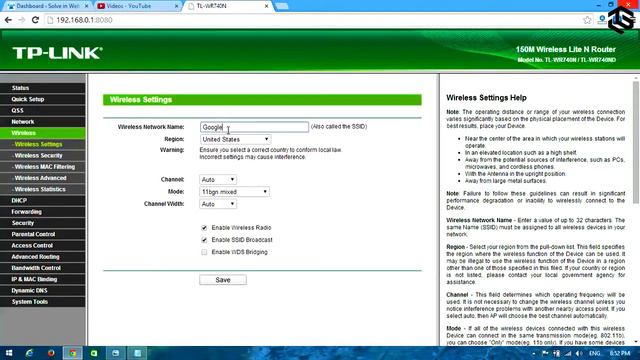The height and width of the screenshot is (360, 640).
Task: Go back with the browser back arrow
Action: point(8,20)
